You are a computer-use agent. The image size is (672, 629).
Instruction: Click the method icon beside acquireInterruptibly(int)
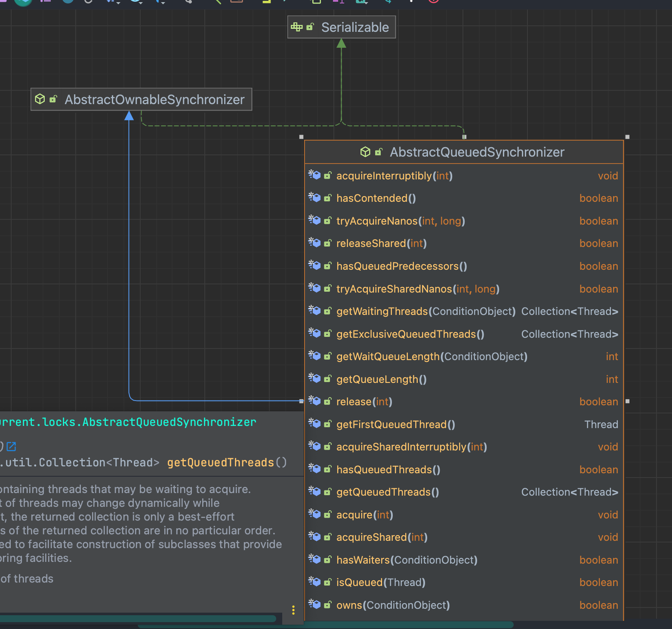315,175
